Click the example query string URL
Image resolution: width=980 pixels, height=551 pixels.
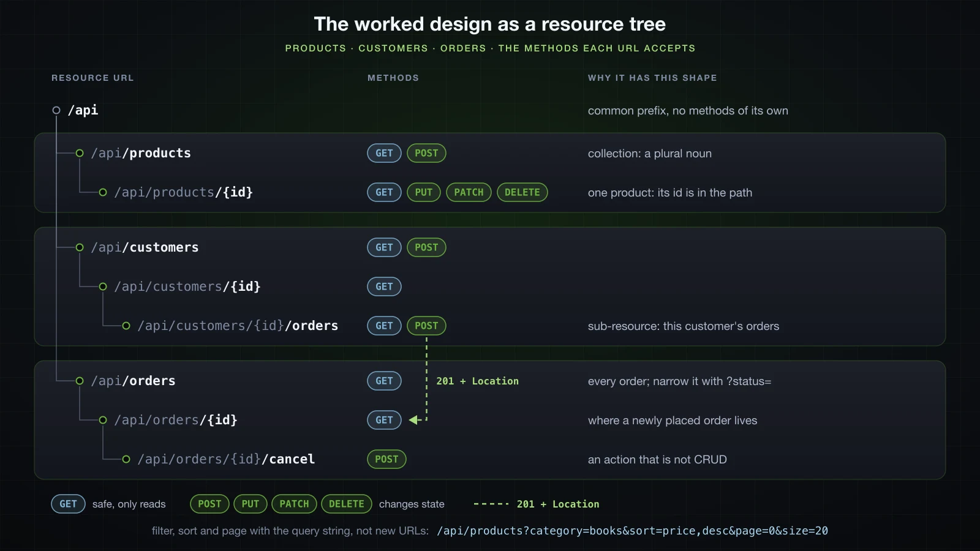coord(632,531)
